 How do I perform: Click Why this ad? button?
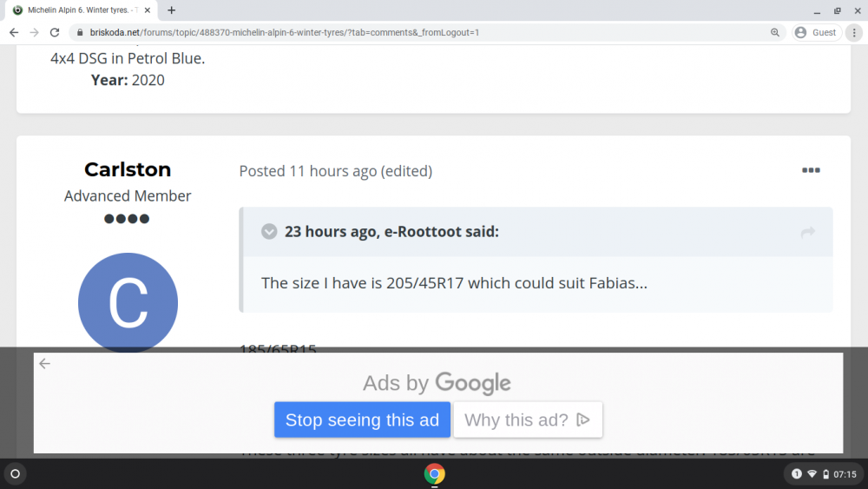(x=528, y=420)
